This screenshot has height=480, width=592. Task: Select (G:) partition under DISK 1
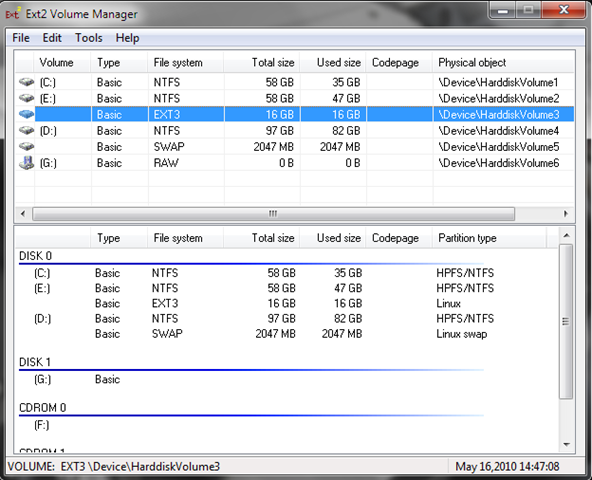click(42, 380)
